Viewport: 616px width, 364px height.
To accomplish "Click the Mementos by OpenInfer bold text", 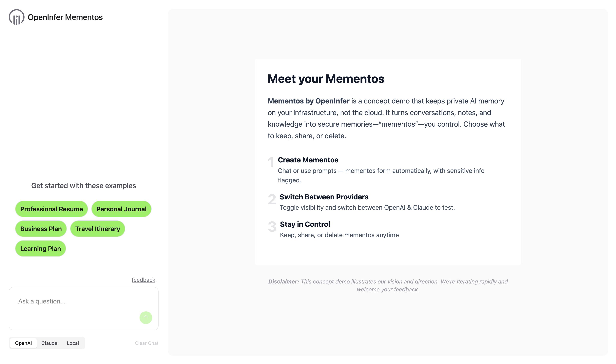I will coord(308,101).
